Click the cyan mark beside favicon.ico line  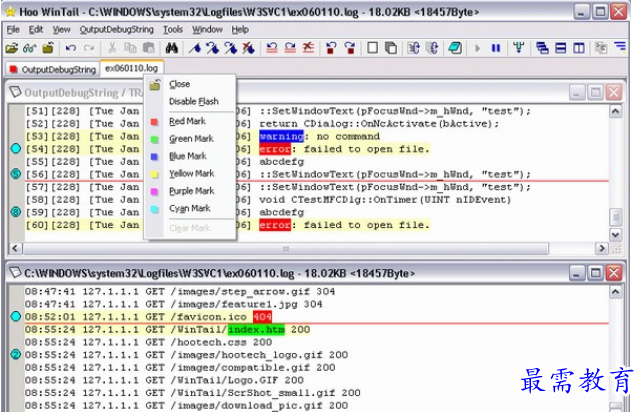[16, 316]
